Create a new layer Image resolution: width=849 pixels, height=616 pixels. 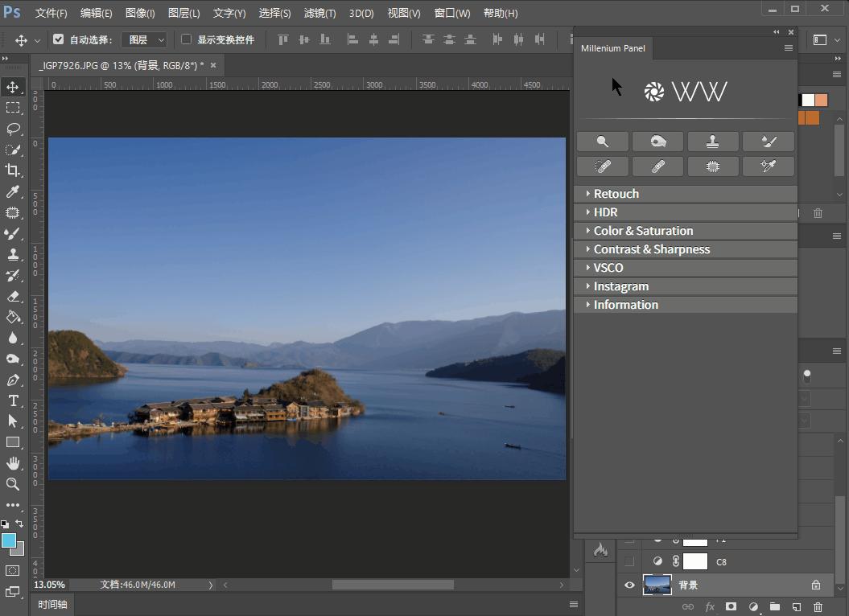796,607
